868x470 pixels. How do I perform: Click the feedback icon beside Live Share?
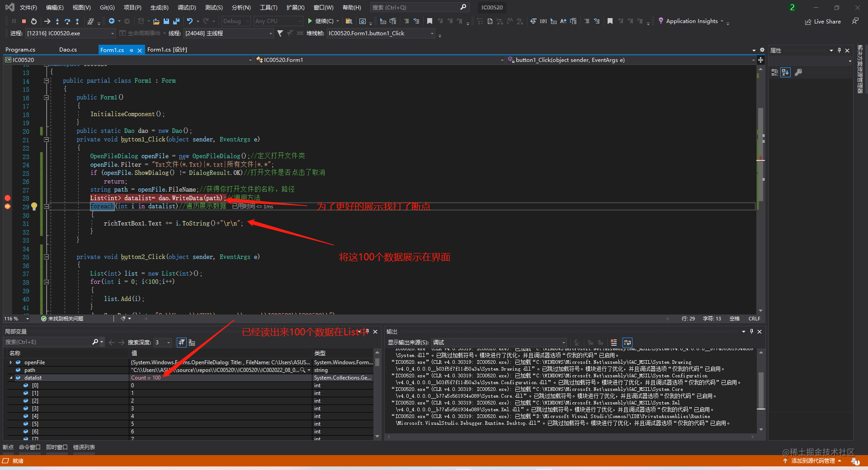[855, 21]
